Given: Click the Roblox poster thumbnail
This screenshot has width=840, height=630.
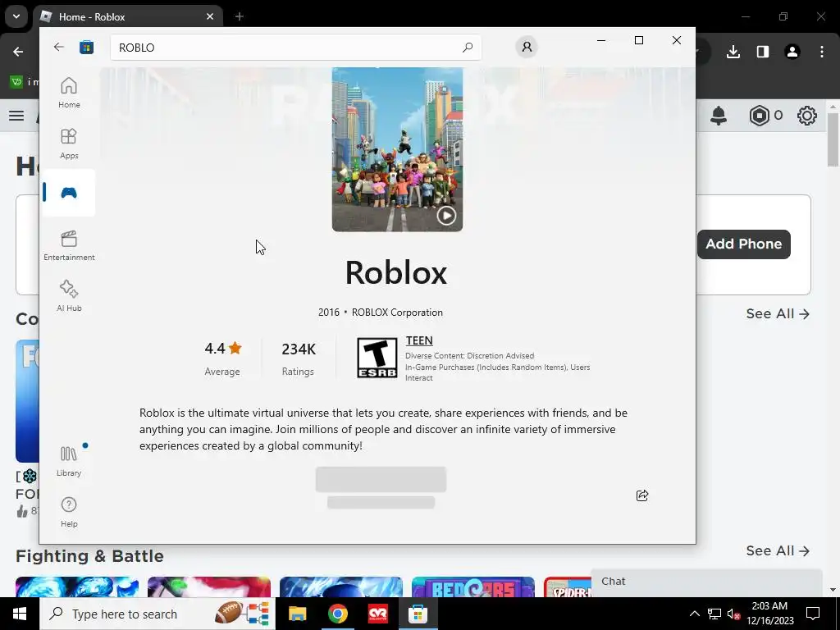Looking at the screenshot, I should tap(398, 149).
